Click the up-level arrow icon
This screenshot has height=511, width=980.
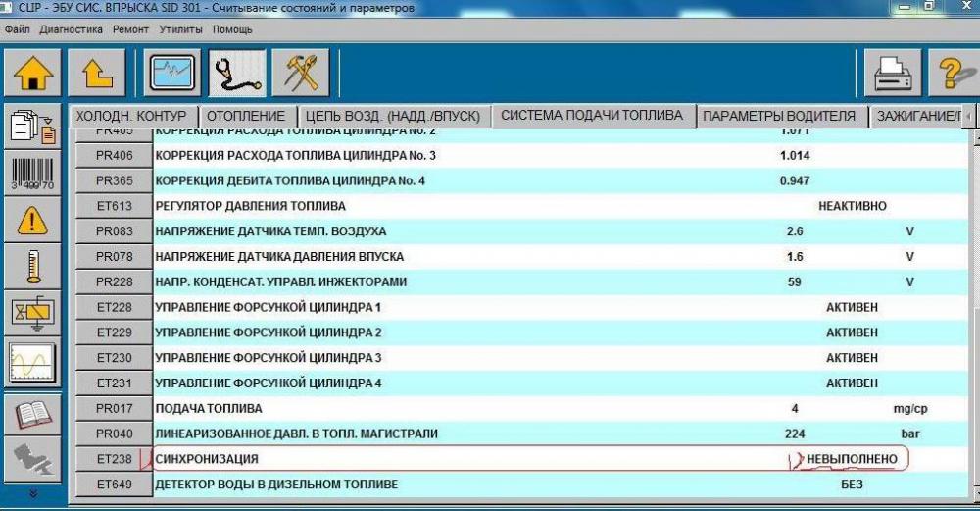click(x=97, y=73)
